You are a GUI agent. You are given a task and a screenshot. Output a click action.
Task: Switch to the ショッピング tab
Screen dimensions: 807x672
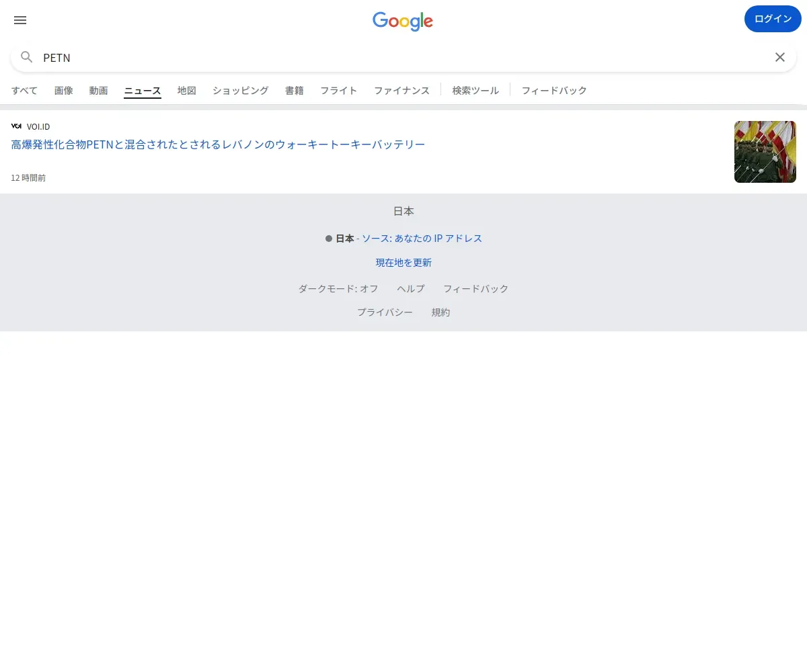pos(241,90)
